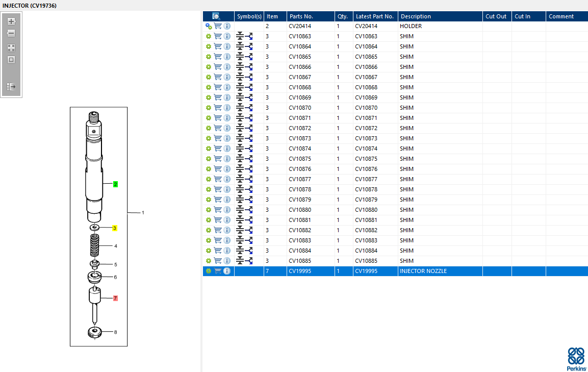Click callout 8 at the diagram bottom
The image size is (588, 372).
pyautogui.click(x=115, y=332)
